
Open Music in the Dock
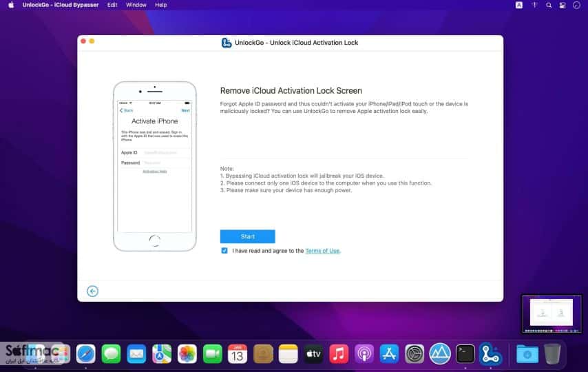[339, 353]
